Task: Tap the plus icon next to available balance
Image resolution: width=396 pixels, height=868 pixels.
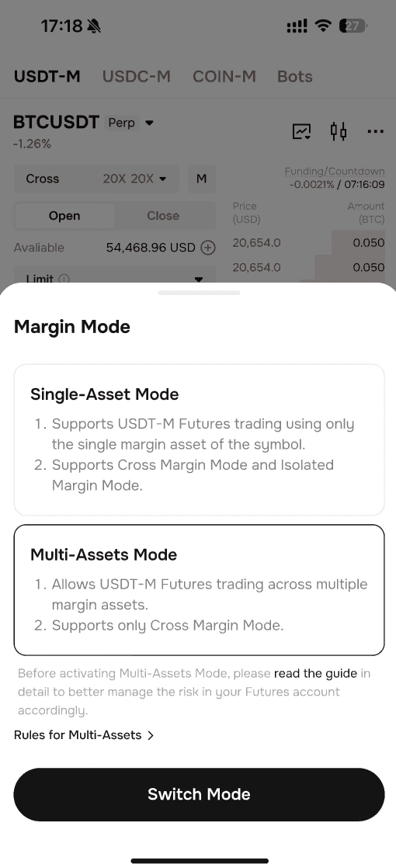Action: pos(207,248)
